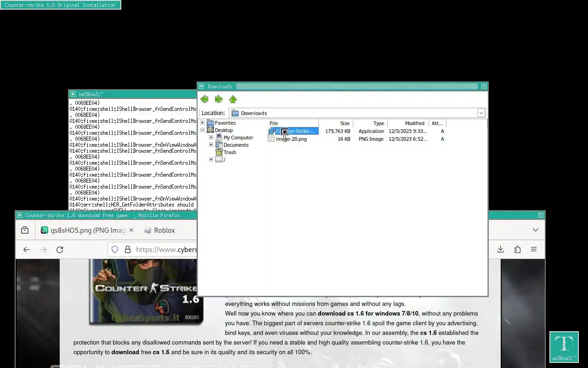Expand the Favorites tree node
The width and height of the screenshot is (588, 368).
tap(202, 123)
